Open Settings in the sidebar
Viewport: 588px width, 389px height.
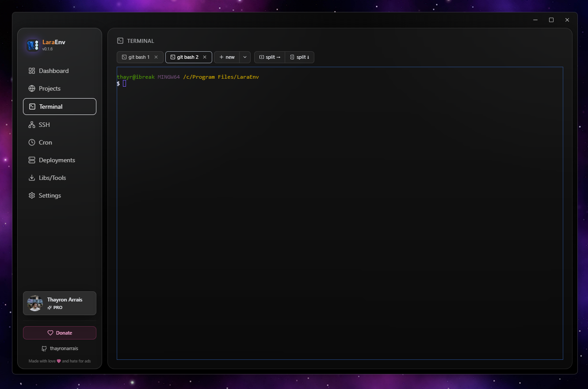(x=59, y=195)
